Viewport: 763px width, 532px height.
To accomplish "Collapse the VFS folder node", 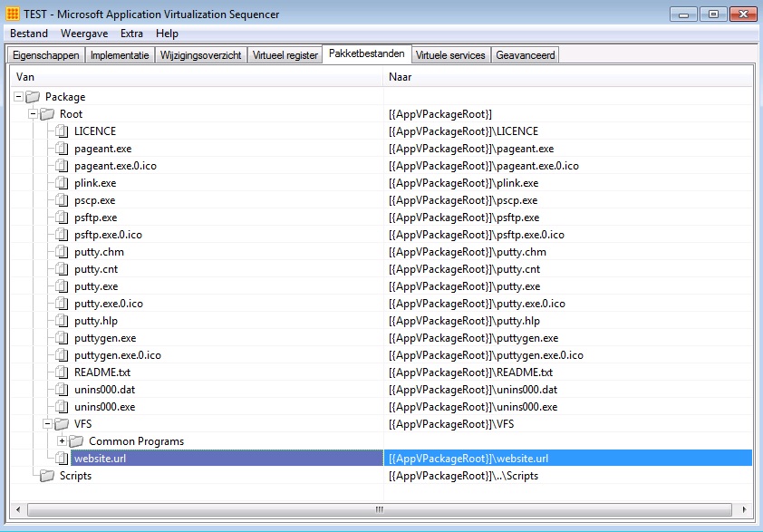I will point(48,424).
